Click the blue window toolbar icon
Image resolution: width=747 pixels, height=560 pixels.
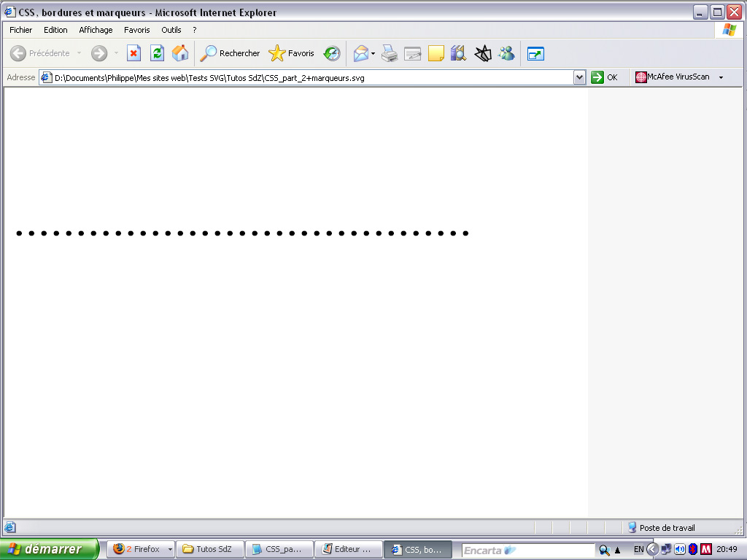pyautogui.click(x=535, y=54)
